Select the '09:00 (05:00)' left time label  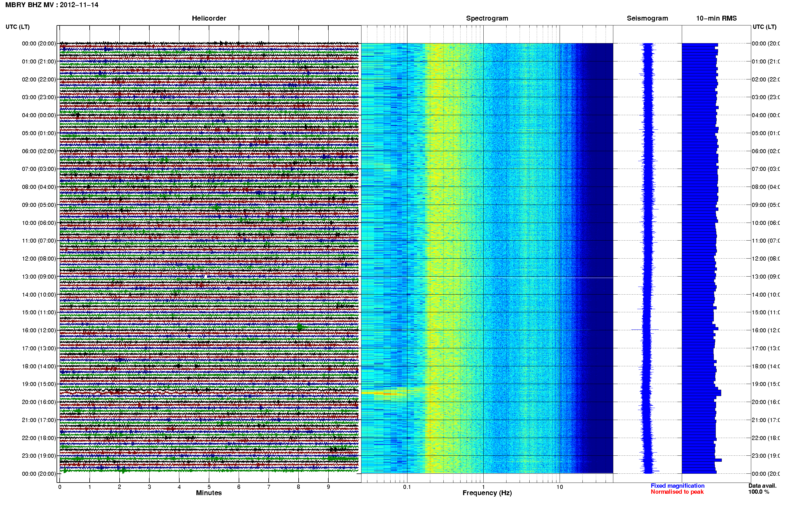click(x=39, y=205)
